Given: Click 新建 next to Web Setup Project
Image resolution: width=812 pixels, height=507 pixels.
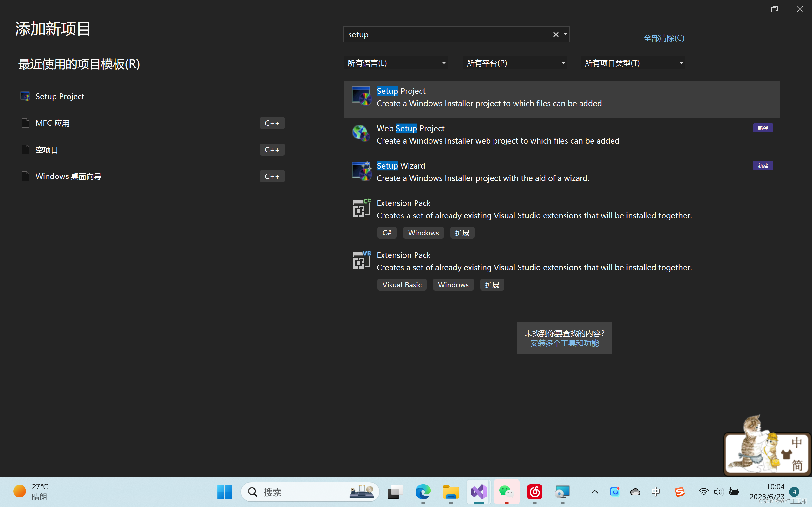Looking at the screenshot, I should [763, 128].
